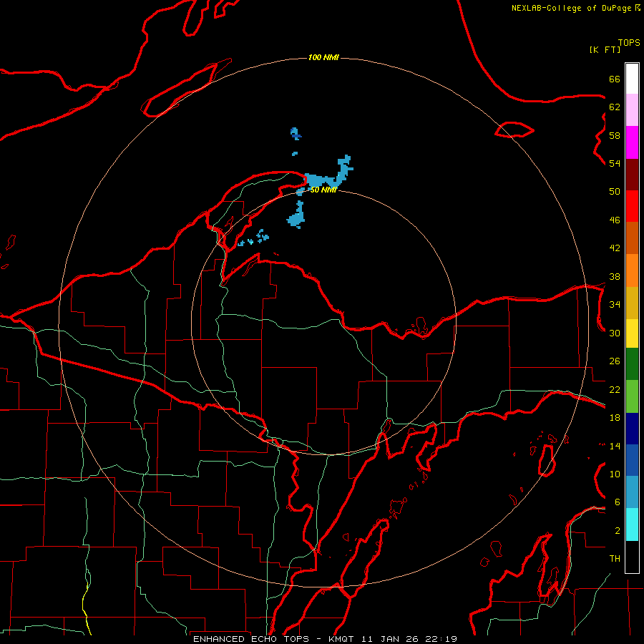644x644 pixels.
Task: Click the bright red legend swatch
Action: [x=632, y=206]
